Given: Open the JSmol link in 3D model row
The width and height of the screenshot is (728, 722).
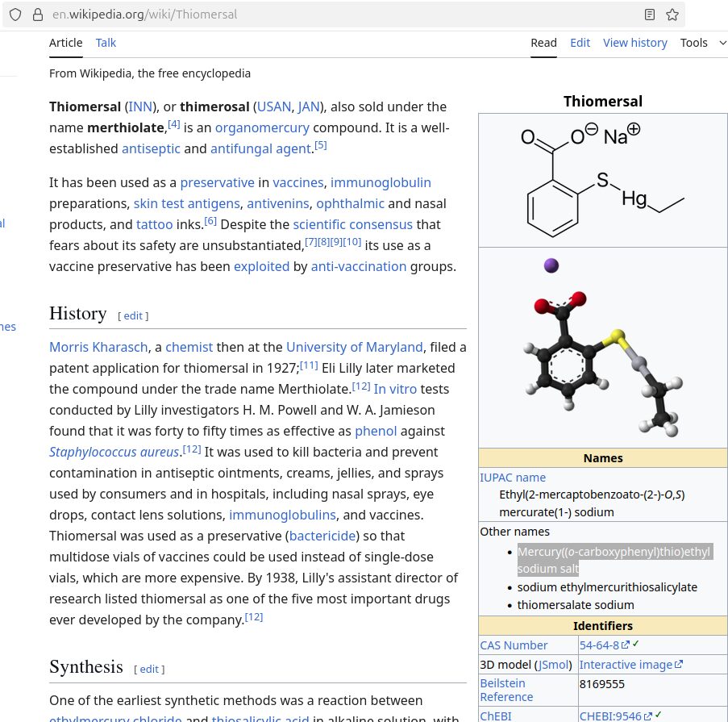Looking at the screenshot, I should [x=554, y=665].
